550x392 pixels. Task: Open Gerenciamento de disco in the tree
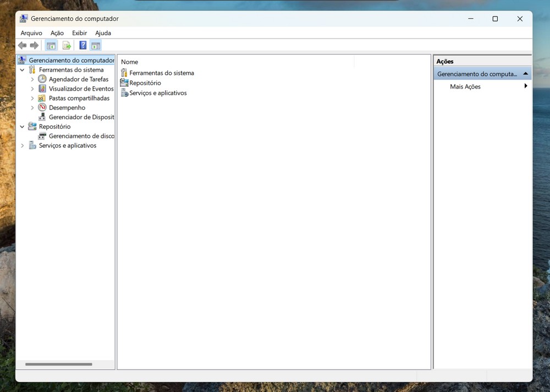point(81,136)
